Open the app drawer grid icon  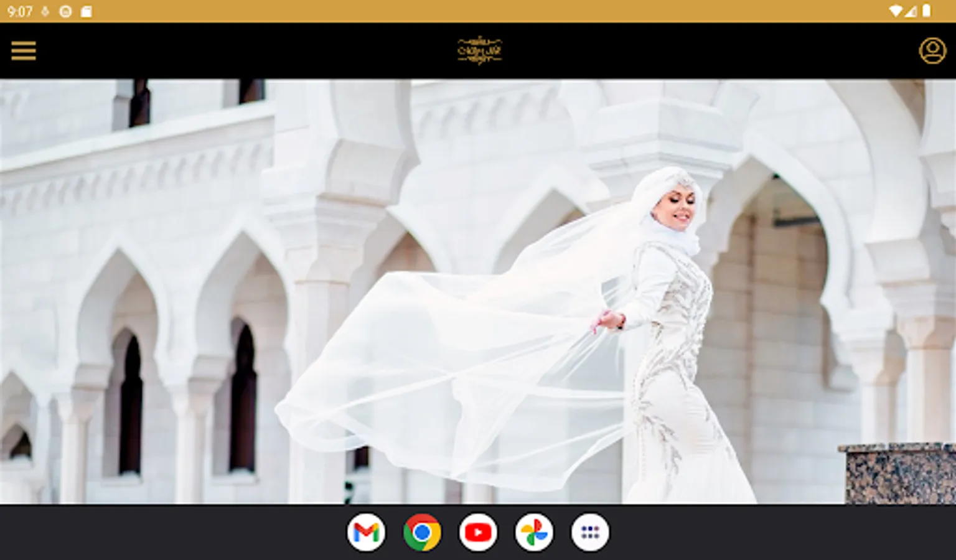[590, 533]
